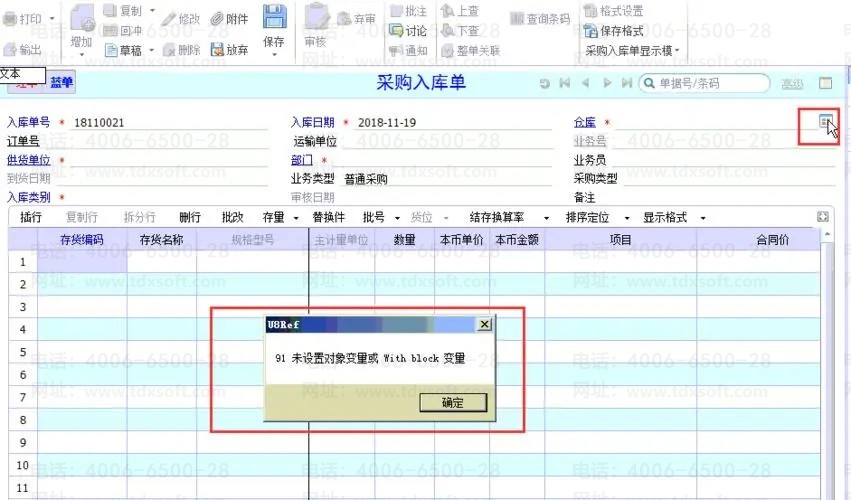Click the 打印 print toolbar icon
The height and width of the screenshot is (500, 851).
[x=10, y=19]
